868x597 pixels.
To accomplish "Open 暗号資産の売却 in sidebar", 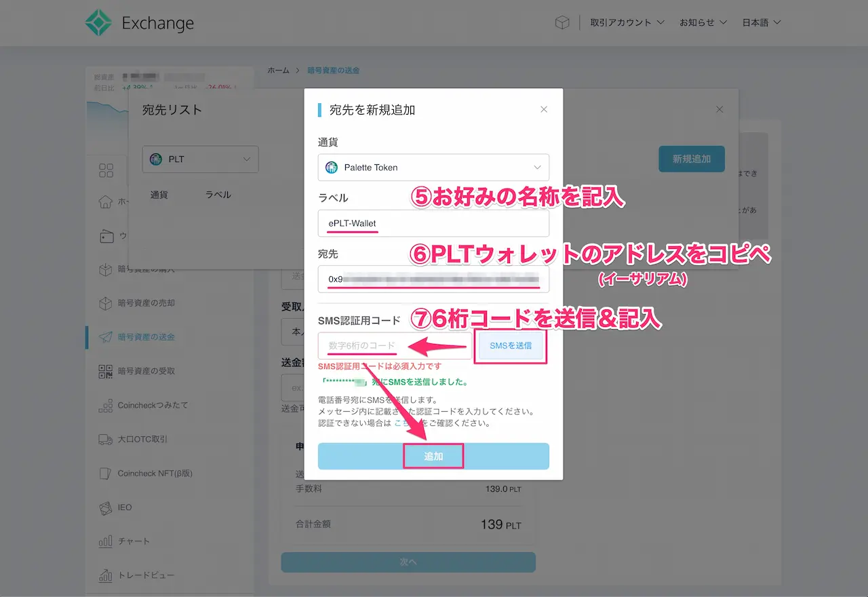I will point(146,303).
